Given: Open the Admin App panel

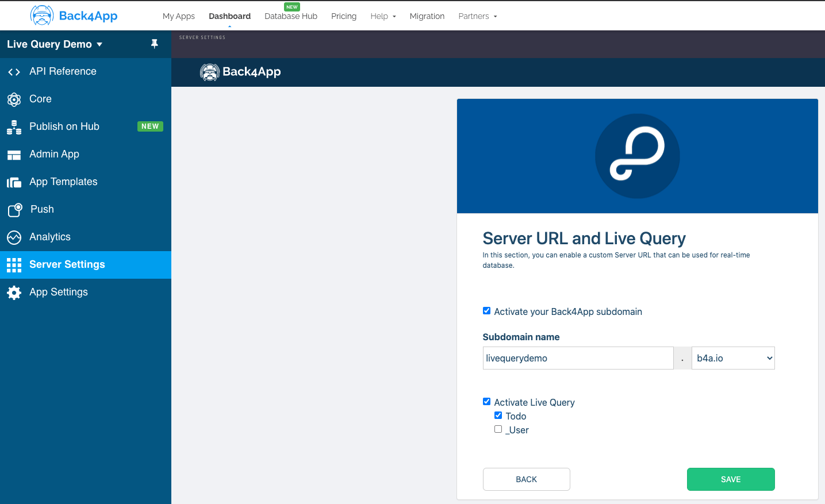Looking at the screenshot, I should (54, 154).
